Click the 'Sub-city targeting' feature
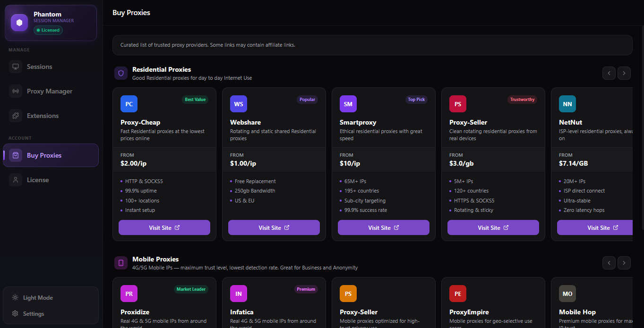644x328 pixels. (365, 201)
